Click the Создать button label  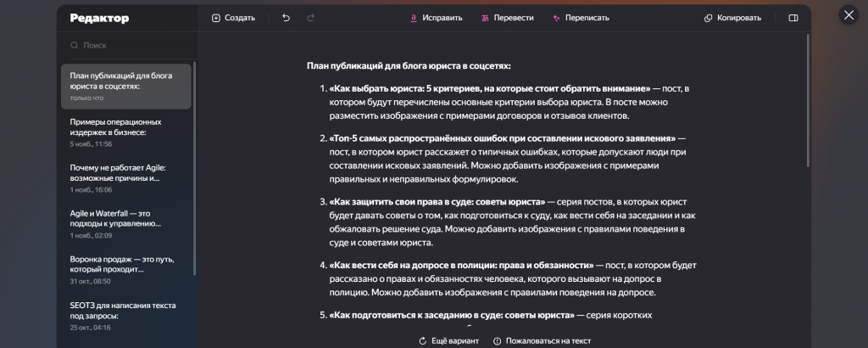coord(240,18)
